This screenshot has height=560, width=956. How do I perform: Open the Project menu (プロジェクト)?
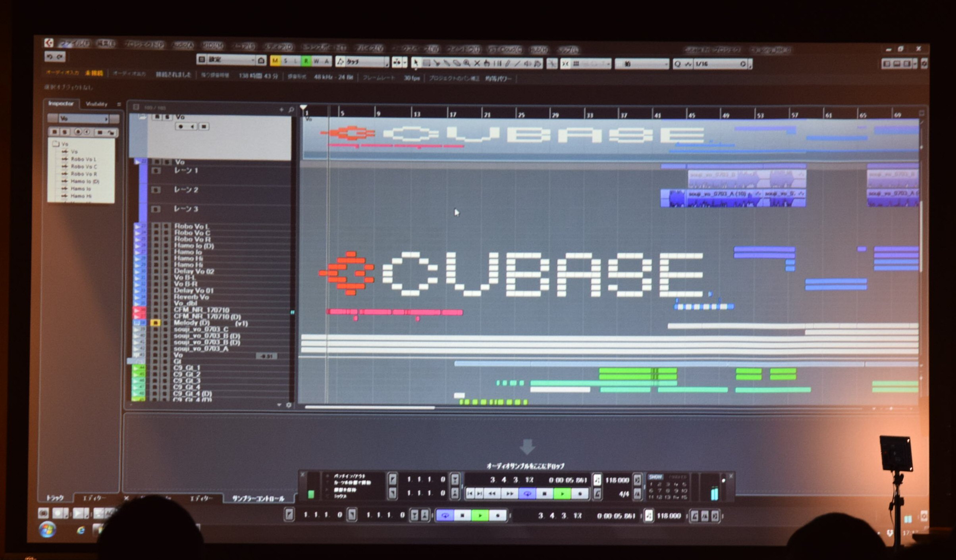tap(145, 45)
